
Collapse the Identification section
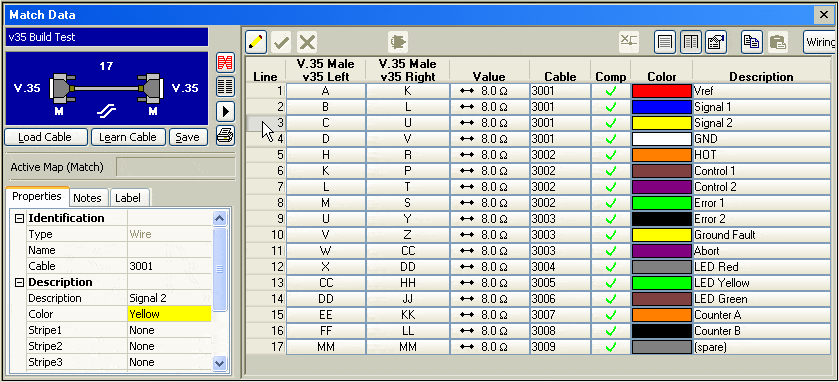pos(19,218)
